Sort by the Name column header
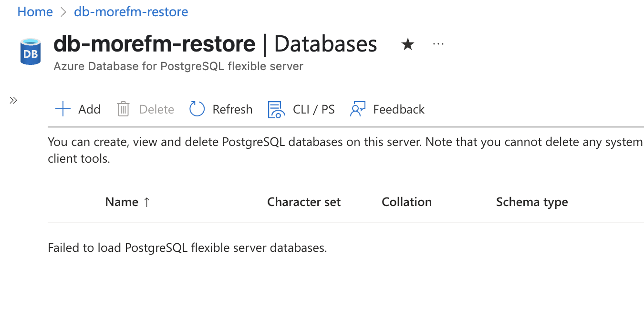 pos(122,202)
